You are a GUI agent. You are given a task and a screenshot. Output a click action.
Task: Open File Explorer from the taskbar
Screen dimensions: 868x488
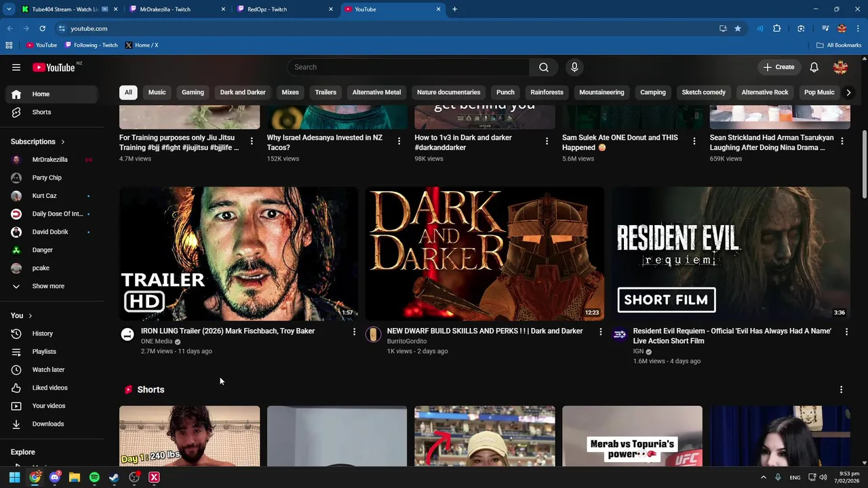[x=75, y=477]
